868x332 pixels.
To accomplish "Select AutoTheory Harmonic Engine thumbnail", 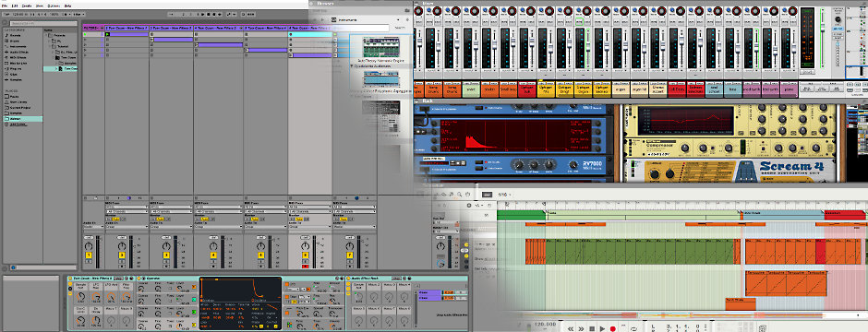I will click(x=381, y=47).
